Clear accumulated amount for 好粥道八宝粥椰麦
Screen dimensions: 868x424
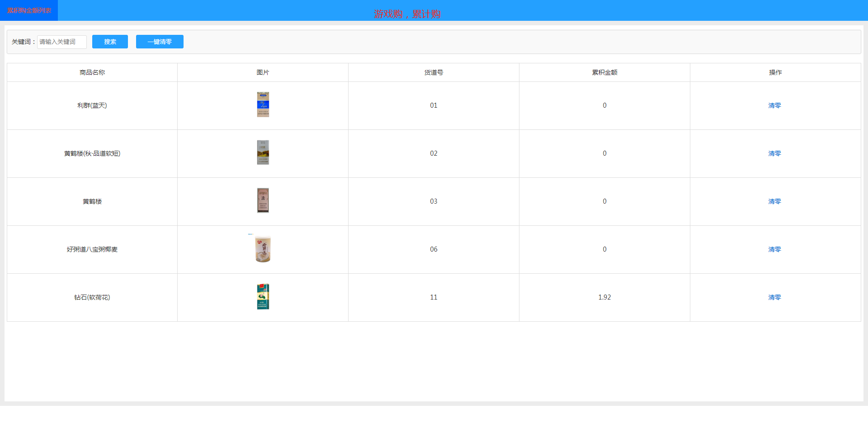[x=774, y=249]
